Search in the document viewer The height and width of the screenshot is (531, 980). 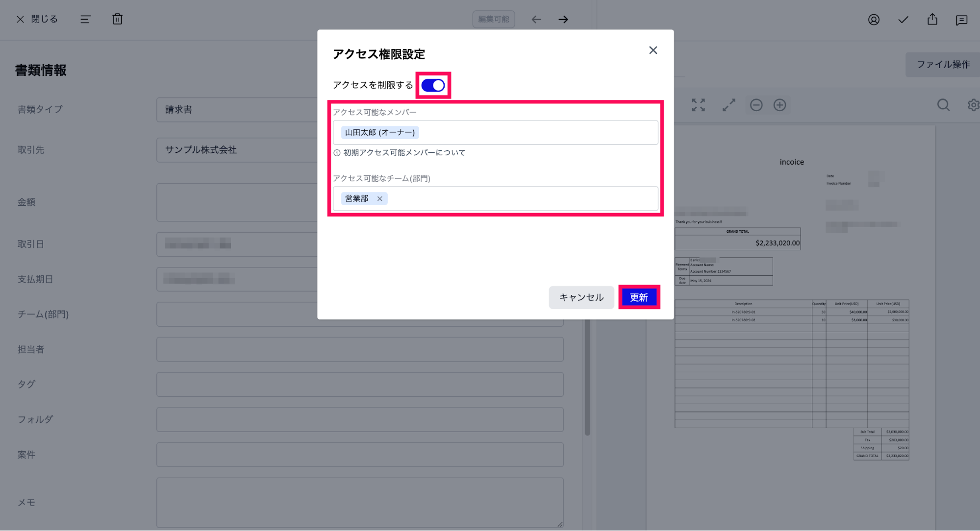(x=943, y=105)
